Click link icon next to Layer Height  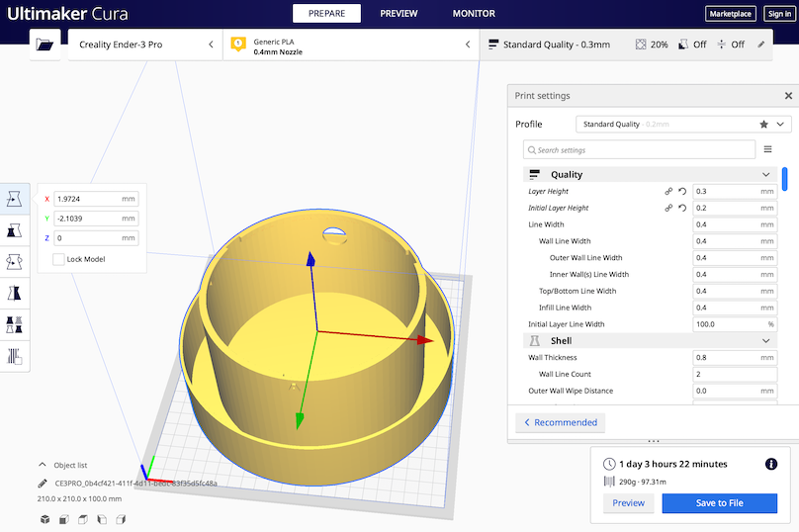pos(668,192)
